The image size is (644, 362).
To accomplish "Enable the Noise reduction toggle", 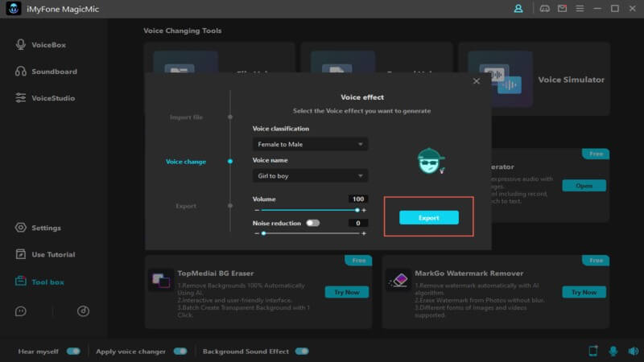I will pos(313,224).
